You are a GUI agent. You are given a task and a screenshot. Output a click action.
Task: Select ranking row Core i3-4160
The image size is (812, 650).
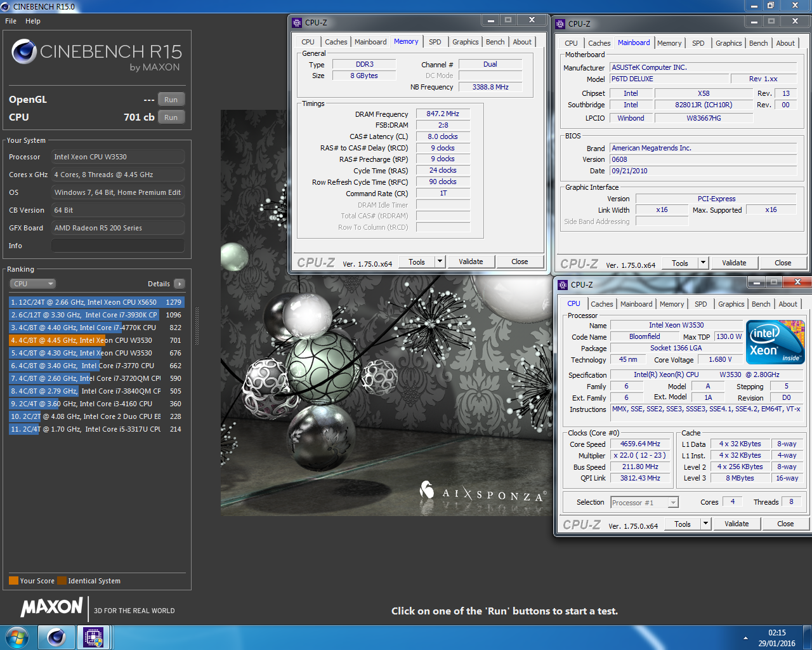pos(96,404)
